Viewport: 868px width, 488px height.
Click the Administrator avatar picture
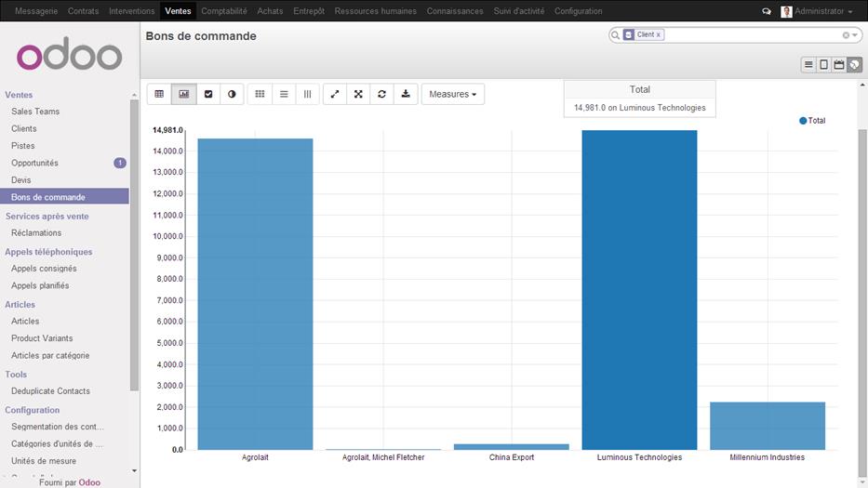point(786,11)
